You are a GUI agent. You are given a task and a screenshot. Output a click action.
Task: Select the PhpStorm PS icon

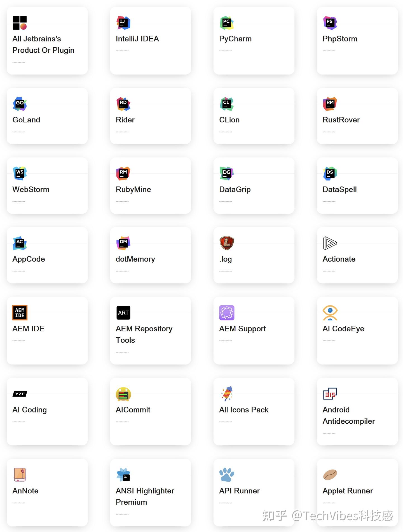(x=330, y=23)
